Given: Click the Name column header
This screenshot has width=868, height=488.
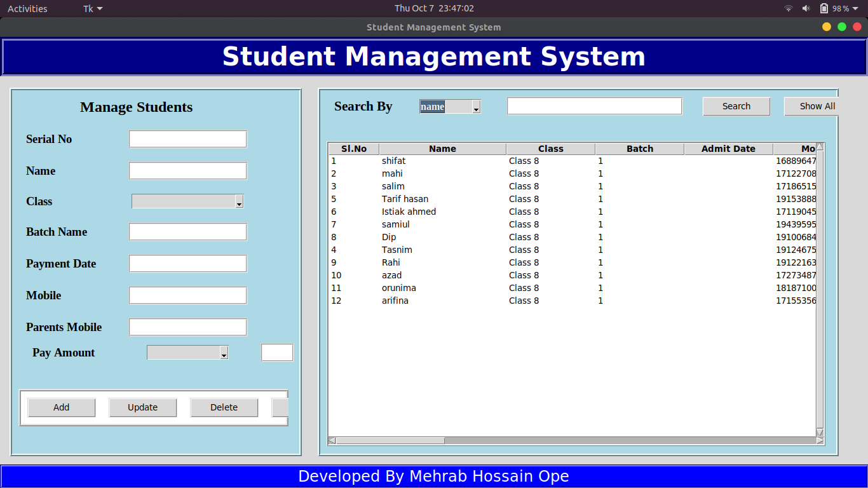Looking at the screenshot, I should click(x=442, y=148).
